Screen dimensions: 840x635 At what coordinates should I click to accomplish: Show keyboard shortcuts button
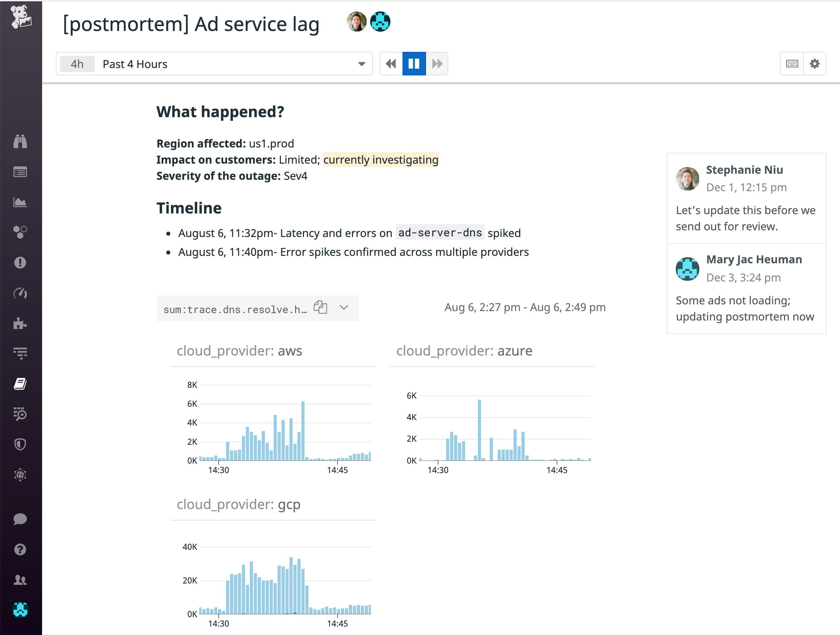[792, 63]
